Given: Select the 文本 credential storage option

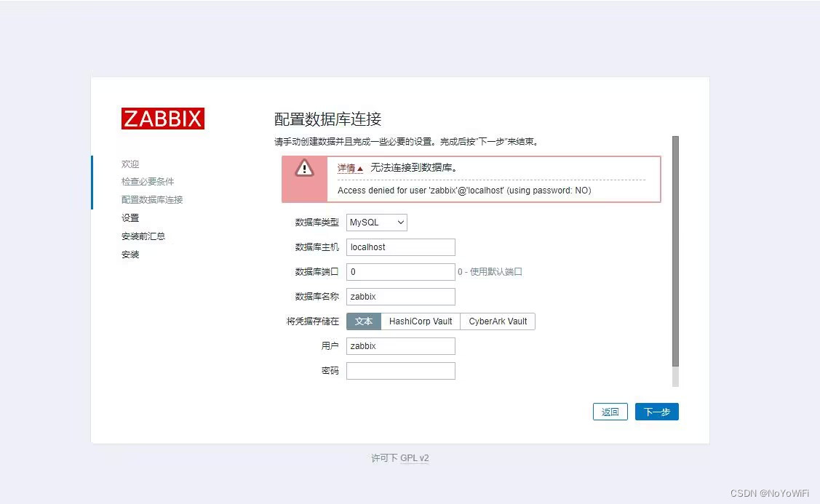Looking at the screenshot, I should coord(364,321).
